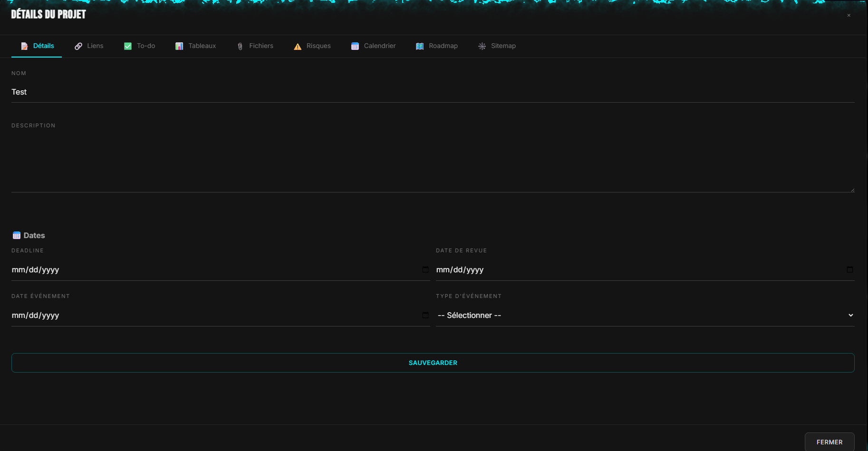The image size is (868, 451).
Task: Open the Deadline date picker calendar
Action: click(x=425, y=269)
